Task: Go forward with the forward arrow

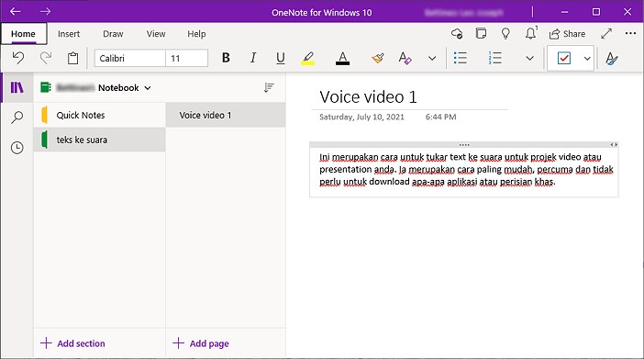Action: pyautogui.click(x=45, y=12)
